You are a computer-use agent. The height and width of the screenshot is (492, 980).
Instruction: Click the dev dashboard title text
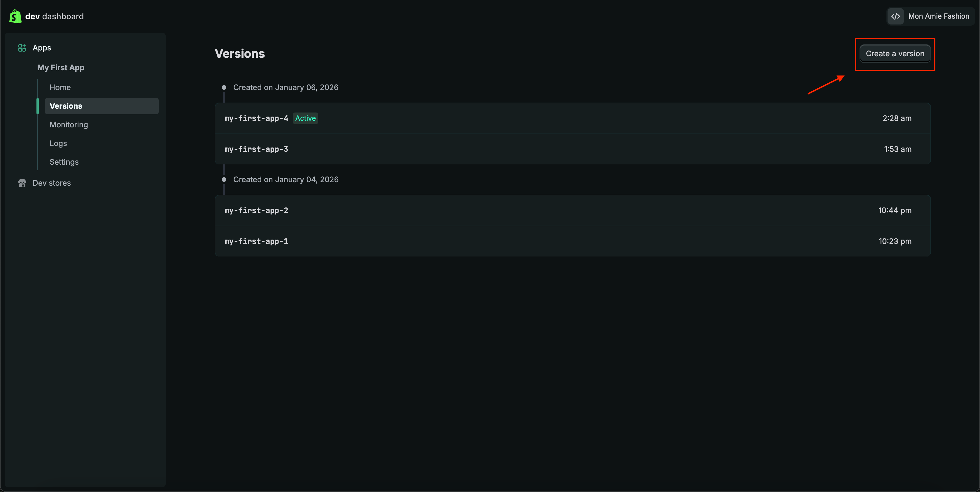[x=55, y=16]
